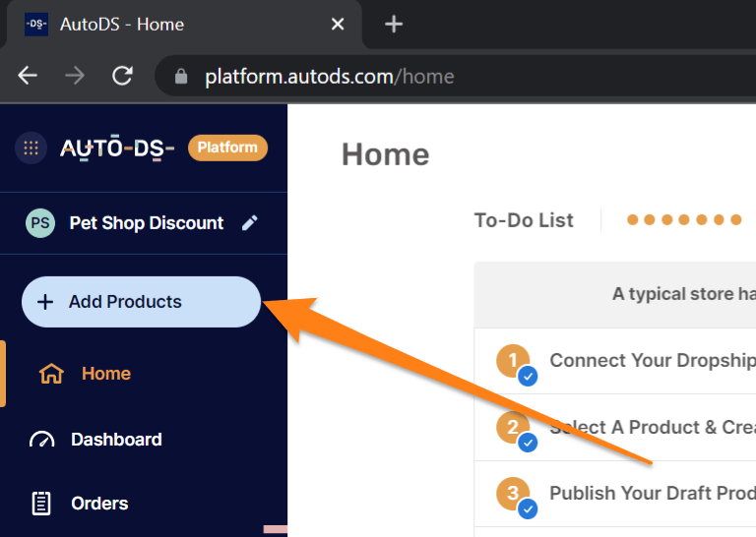Image resolution: width=756 pixels, height=537 pixels.
Task: Click the PS store avatar
Action: pyautogui.click(x=40, y=223)
